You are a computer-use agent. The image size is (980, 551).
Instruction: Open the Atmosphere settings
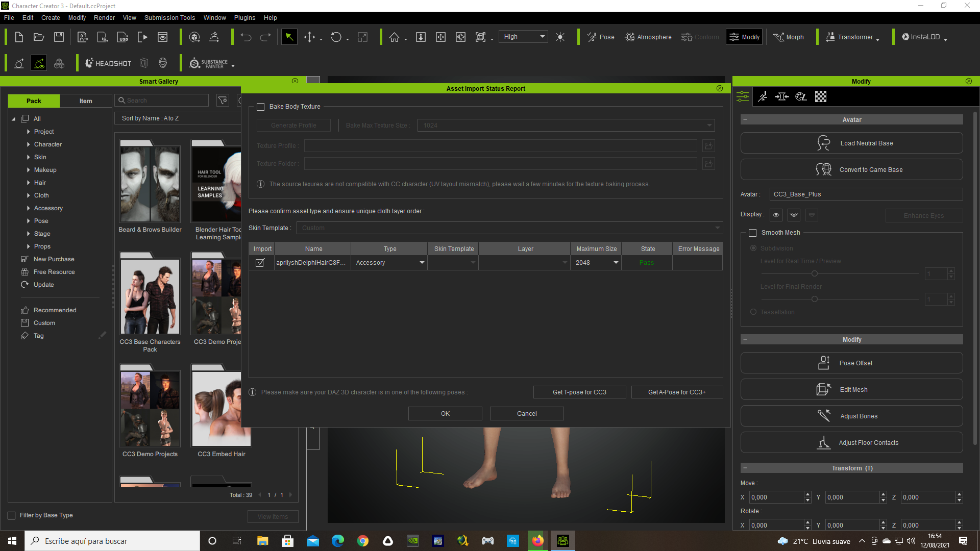click(x=648, y=37)
